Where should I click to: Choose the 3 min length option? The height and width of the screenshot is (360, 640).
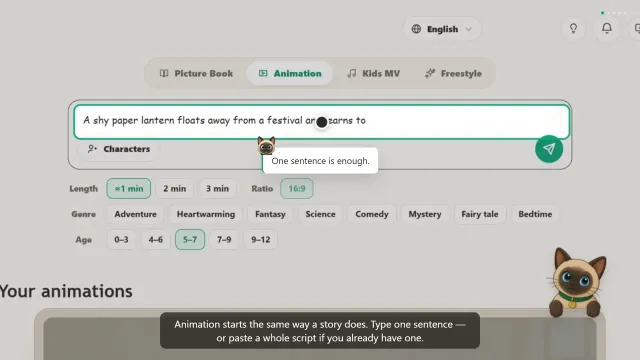pyautogui.click(x=217, y=189)
